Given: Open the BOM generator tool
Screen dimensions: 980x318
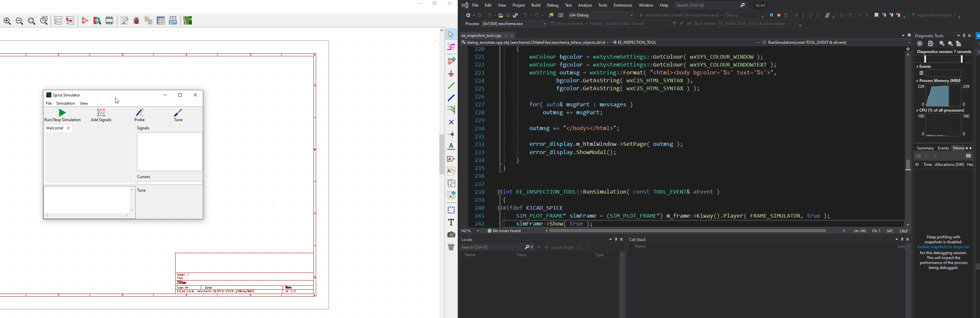Looking at the screenshot, I should [x=173, y=21].
